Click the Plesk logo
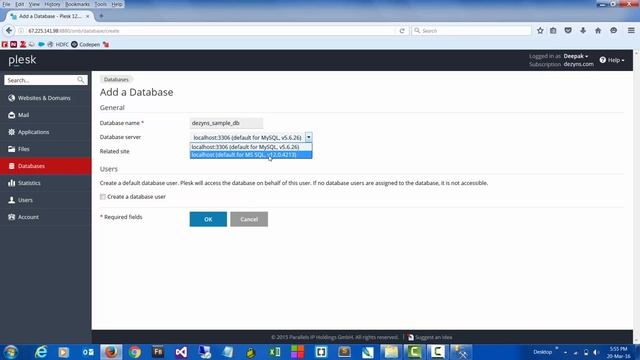The height and width of the screenshot is (360, 640). [x=22, y=60]
